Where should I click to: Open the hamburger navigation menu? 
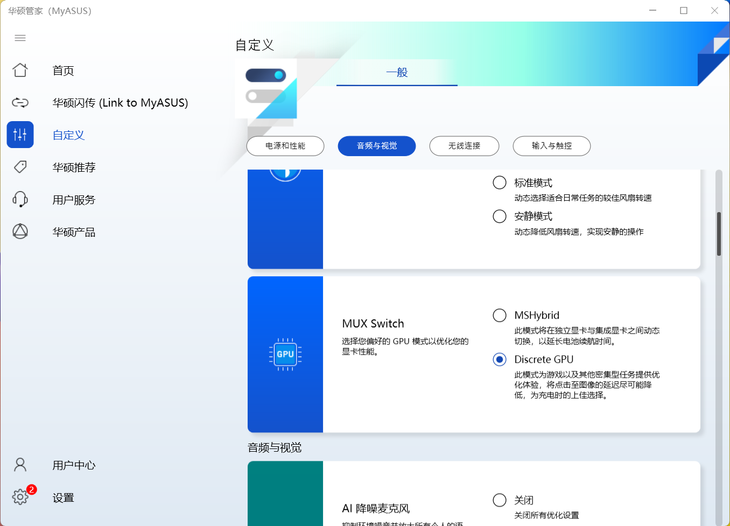click(x=20, y=38)
